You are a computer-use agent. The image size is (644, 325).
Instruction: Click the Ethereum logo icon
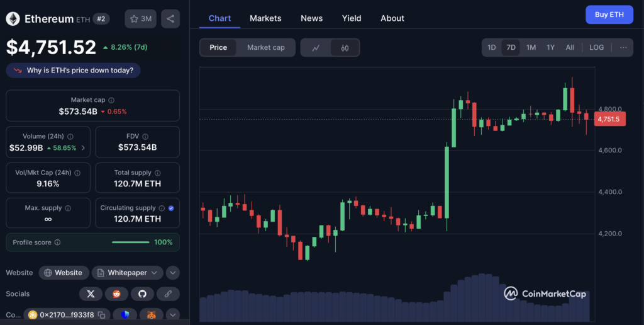point(13,19)
